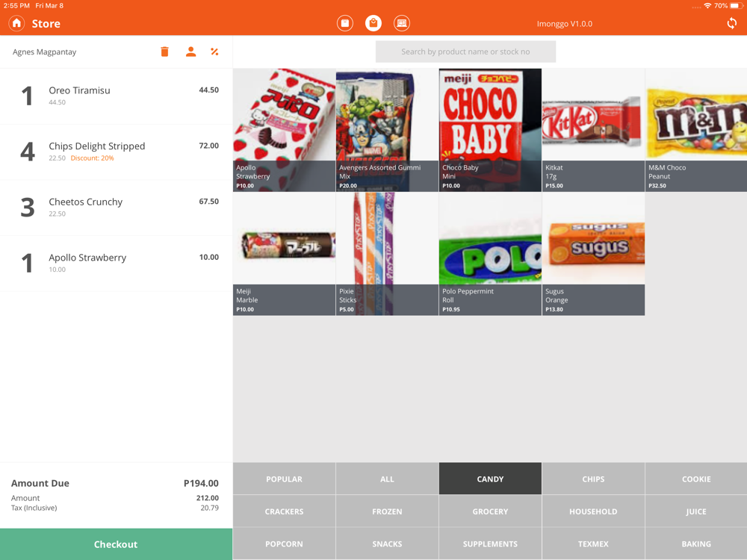The height and width of the screenshot is (560, 747).
Task: Switch to the CHIPS category
Action: point(593,479)
